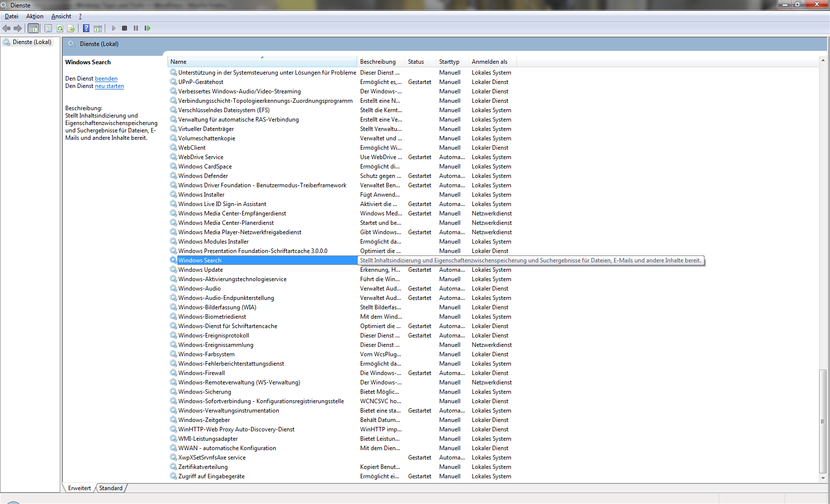Click the Refresh toolbar icon
The image size is (830, 504).
point(60,28)
